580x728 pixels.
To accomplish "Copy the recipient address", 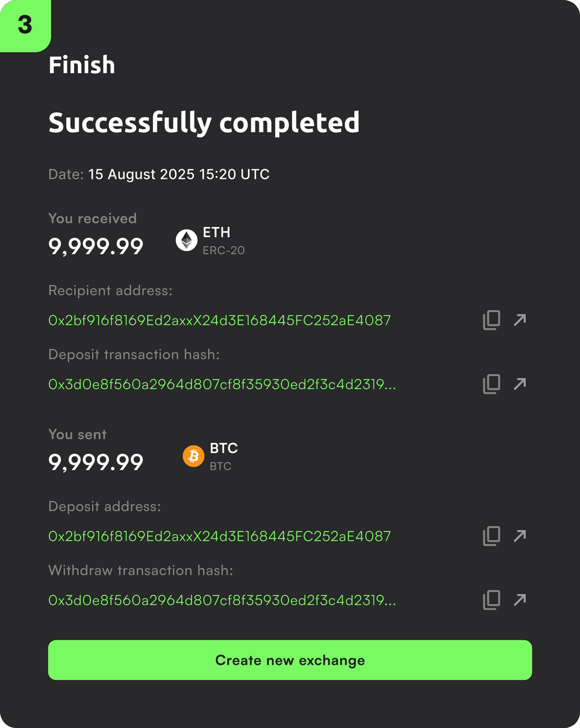I will point(491,320).
